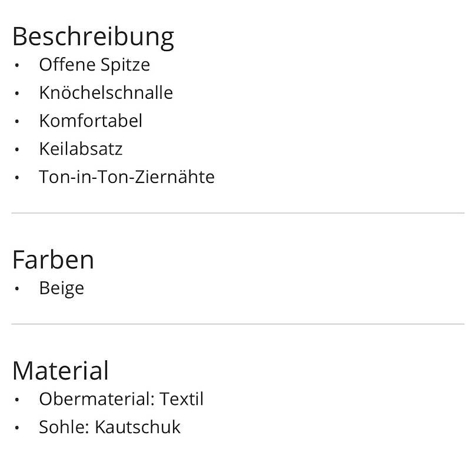Screen dimensions: 476x452
Task: Select the Beige color entry
Action: coord(62,288)
